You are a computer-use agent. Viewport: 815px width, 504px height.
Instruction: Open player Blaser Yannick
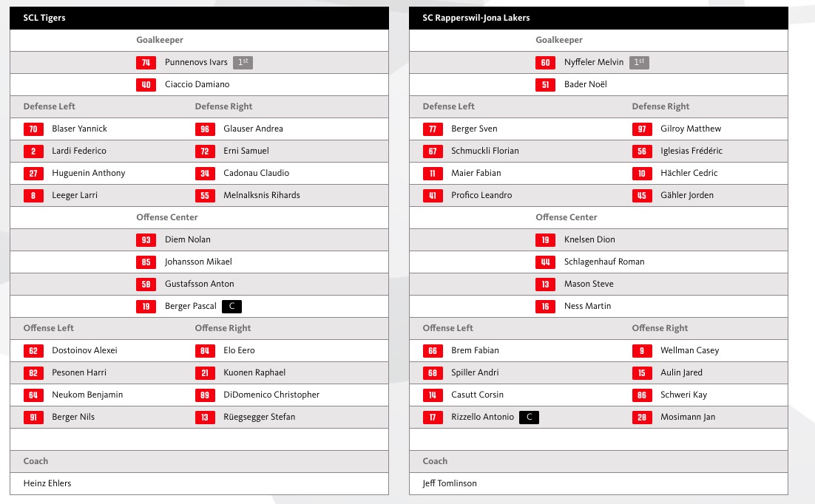[79, 129]
